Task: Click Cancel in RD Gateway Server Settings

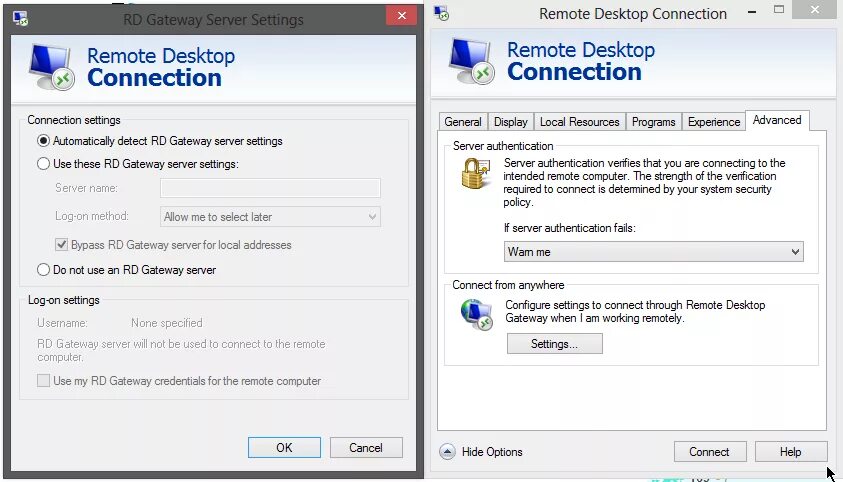Action: click(x=366, y=448)
